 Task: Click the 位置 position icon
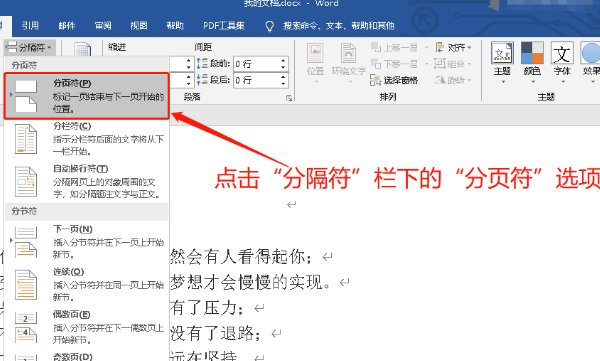[x=315, y=54]
